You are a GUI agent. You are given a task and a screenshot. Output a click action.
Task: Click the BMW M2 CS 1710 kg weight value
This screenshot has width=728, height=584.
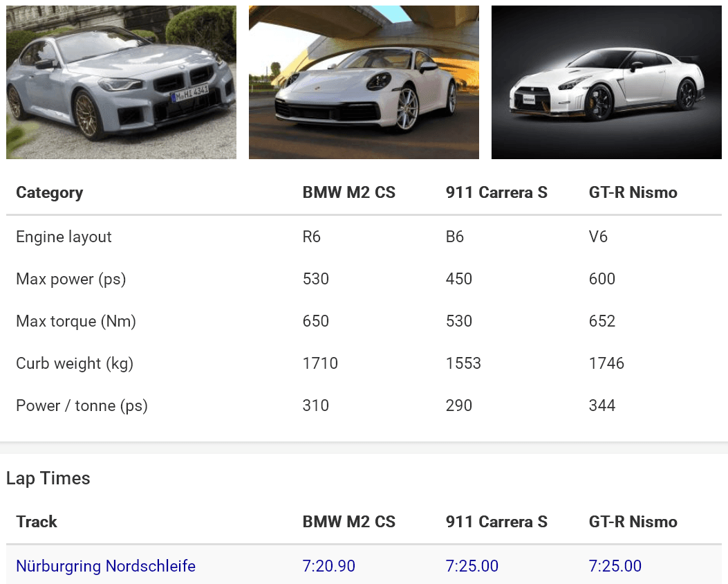[321, 363]
